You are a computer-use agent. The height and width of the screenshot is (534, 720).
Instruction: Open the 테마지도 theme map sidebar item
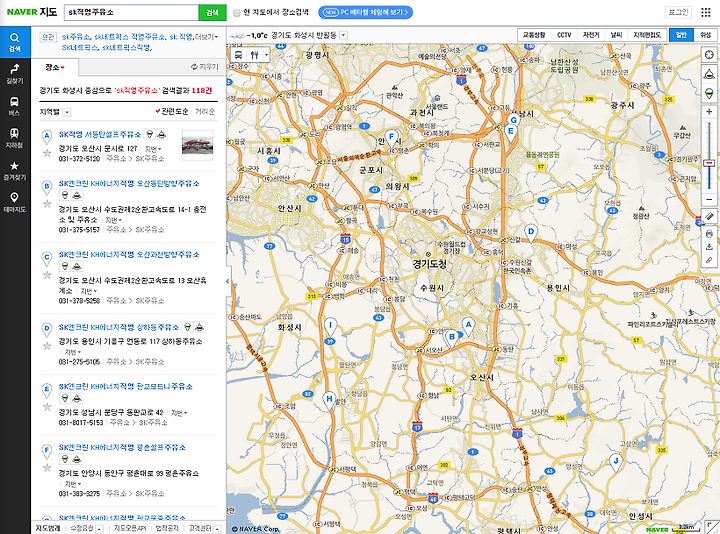(15, 202)
